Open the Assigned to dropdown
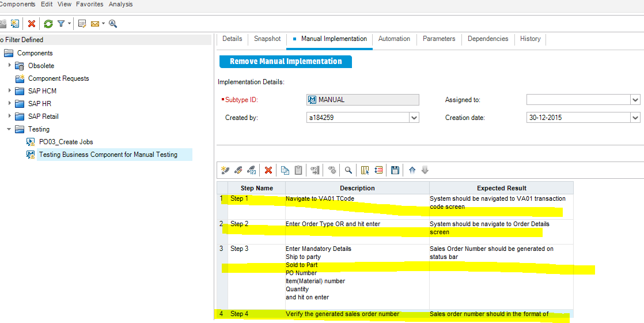 tap(635, 100)
